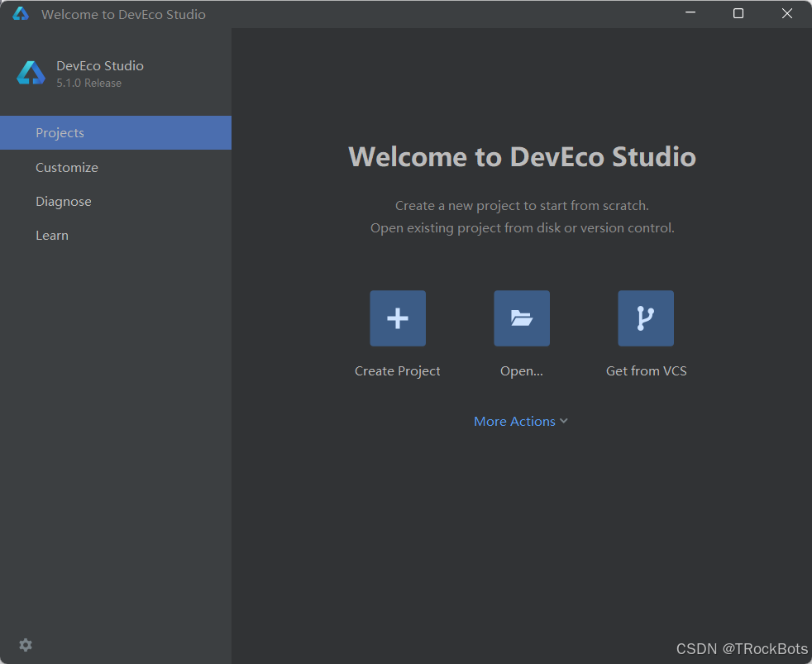812x664 pixels.
Task: Expand the More Actions dropdown
Action: pos(521,421)
